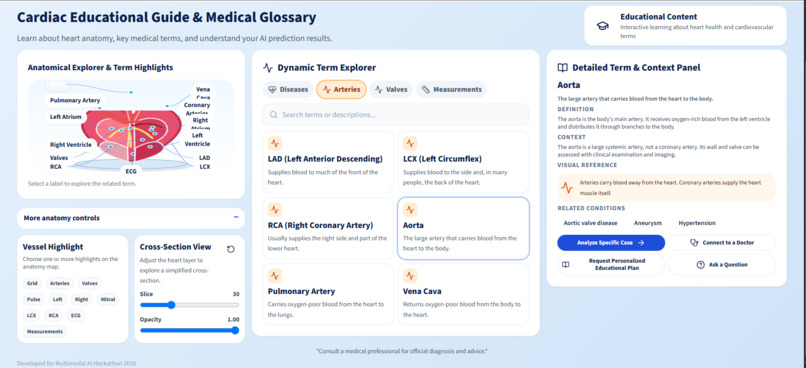The height and width of the screenshot is (368, 806).
Task: Click 'Select a label to explore the related term.'
Action: point(82,183)
